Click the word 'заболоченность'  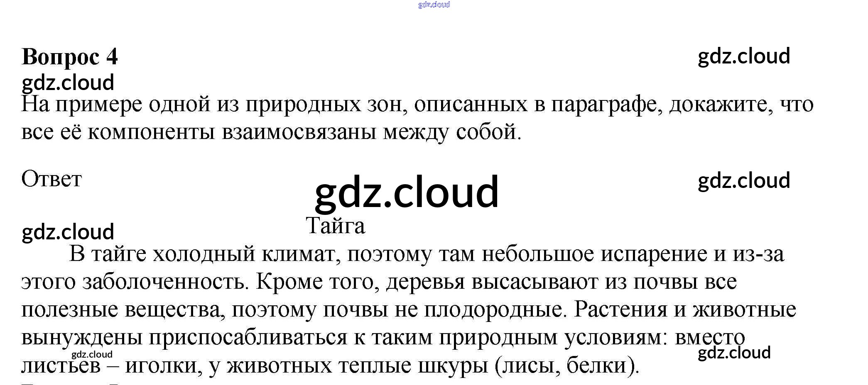pyautogui.click(x=164, y=282)
